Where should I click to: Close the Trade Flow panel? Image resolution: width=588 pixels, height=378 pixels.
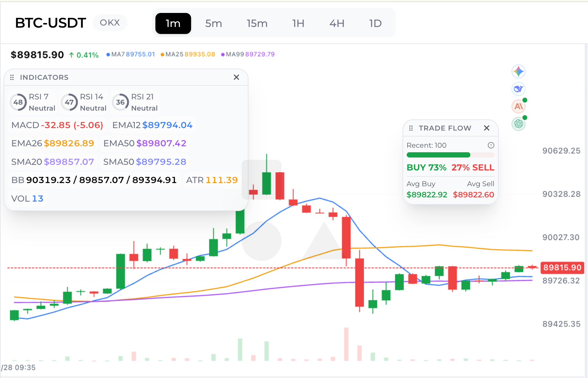[x=486, y=128]
